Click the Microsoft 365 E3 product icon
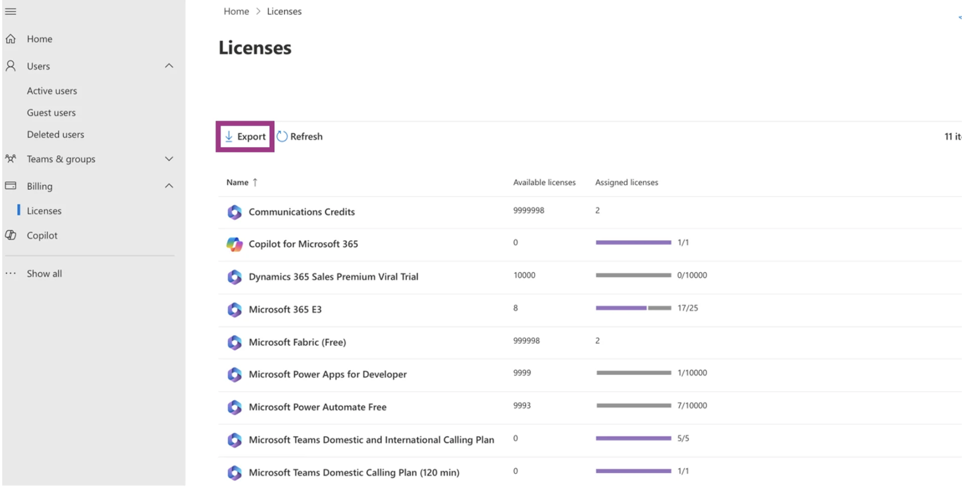 [x=235, y=310]
